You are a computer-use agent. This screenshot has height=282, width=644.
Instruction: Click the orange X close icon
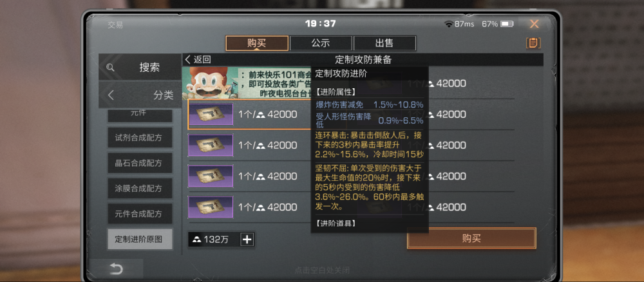534,24
